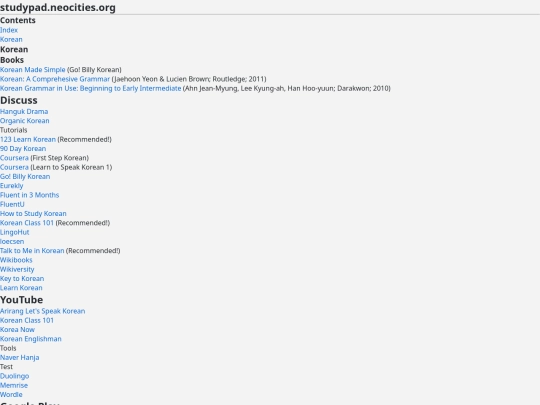This screenshot has width=540, height=405.
Task: Open the Wikiversity link
Action: tap(17, 270)
